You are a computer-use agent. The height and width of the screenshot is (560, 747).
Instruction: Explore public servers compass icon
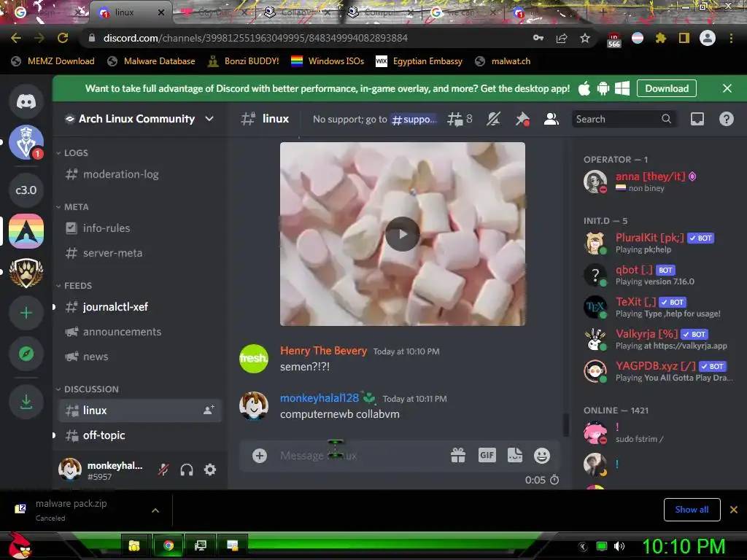[26, 354]
